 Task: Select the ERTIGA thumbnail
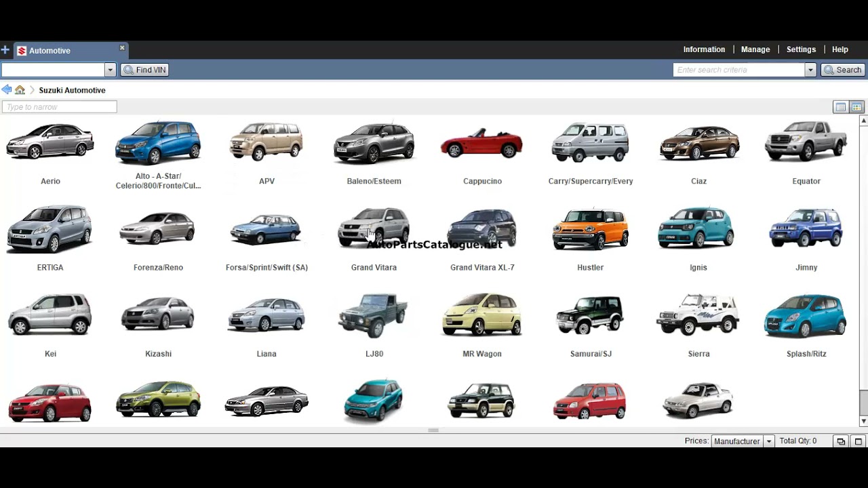(49, 229)
